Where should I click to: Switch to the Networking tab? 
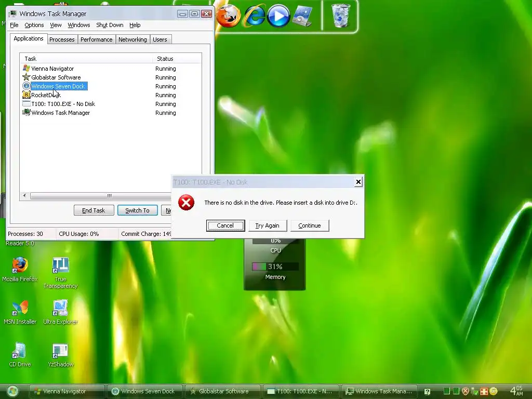[132, 39]
